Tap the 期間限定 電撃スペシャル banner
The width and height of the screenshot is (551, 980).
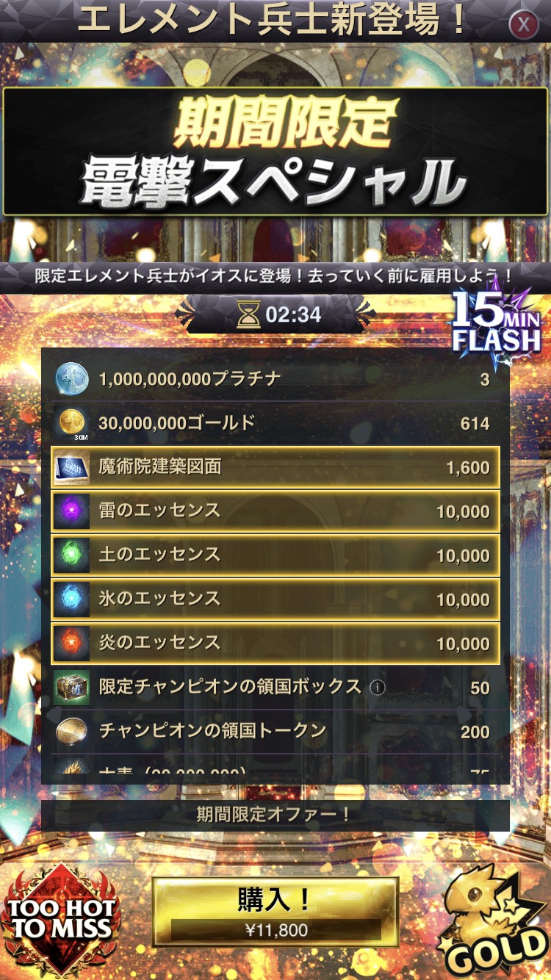[275, 153]
